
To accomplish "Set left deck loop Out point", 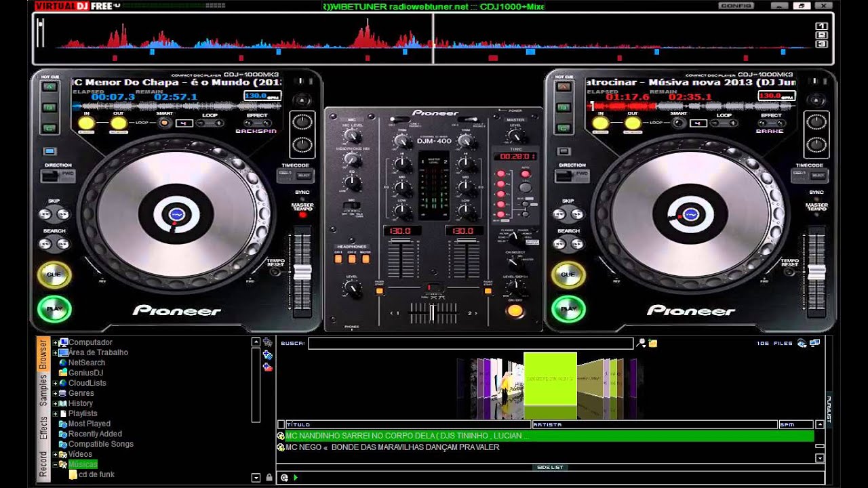I will tap(118, 123).
